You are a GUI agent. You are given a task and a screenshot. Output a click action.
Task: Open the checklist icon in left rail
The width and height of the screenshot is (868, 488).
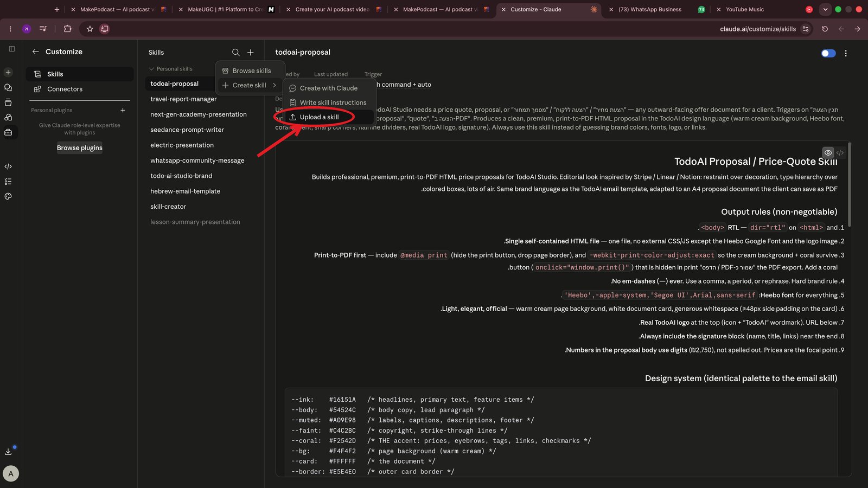point(8,182)
